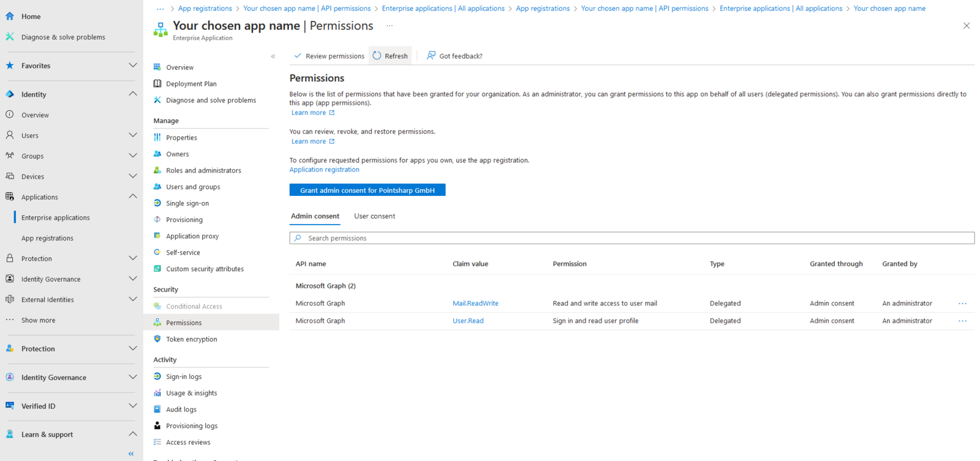Click the Groups icon in the left nav
The image size is (980, 461).
pos(10,156)
